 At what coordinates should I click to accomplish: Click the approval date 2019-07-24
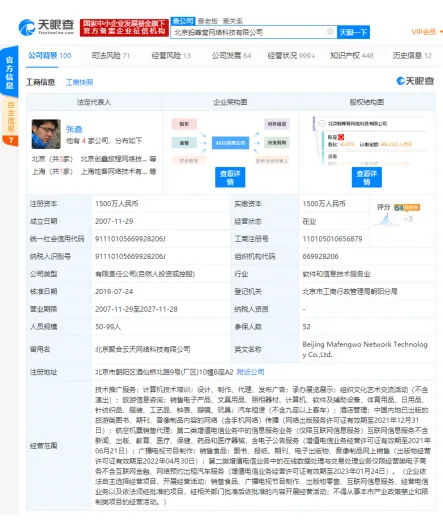point(114,291)
